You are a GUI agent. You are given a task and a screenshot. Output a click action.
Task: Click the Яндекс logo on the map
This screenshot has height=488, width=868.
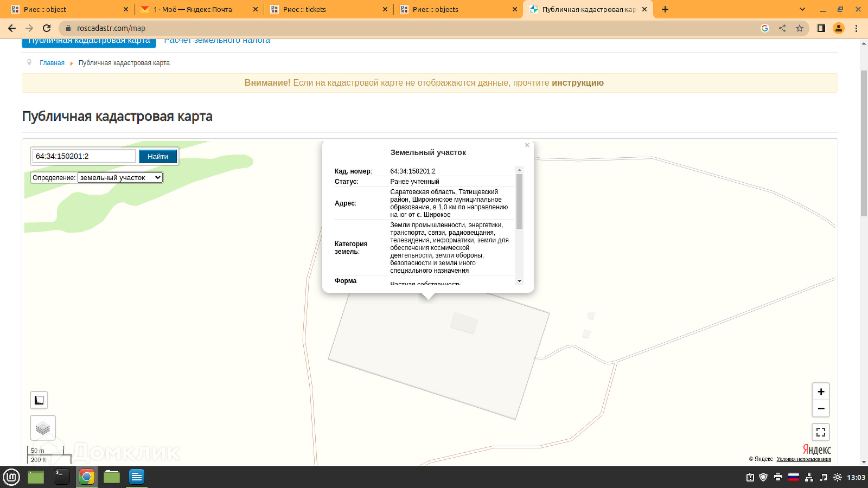pyautogui.click(x=817, y=450)
